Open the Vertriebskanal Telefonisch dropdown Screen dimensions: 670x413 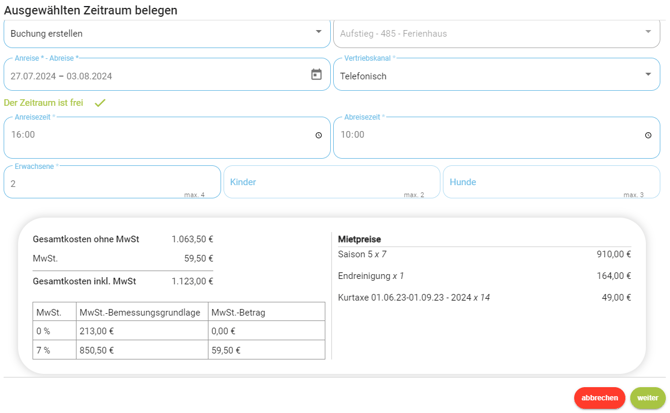point(648,75)
